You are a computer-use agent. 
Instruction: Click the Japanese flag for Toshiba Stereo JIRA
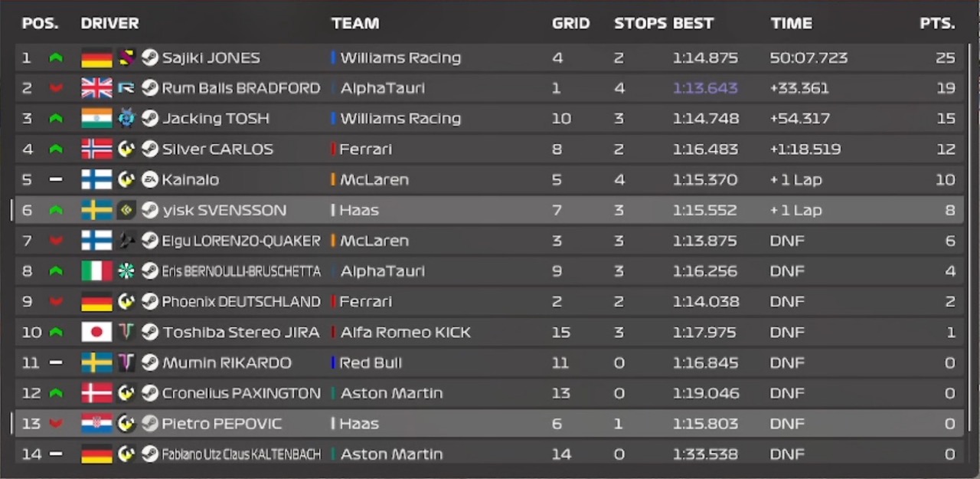(96, 332)
